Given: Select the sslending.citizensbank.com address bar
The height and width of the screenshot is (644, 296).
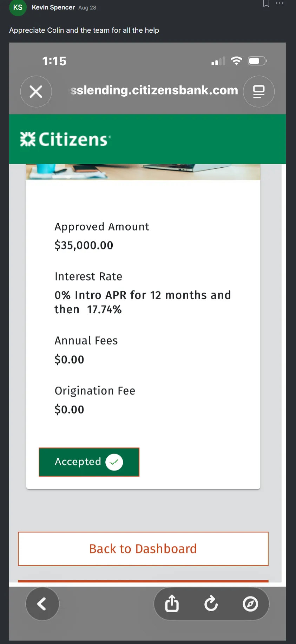Looking at the screenshot, I should coord(154,90).
